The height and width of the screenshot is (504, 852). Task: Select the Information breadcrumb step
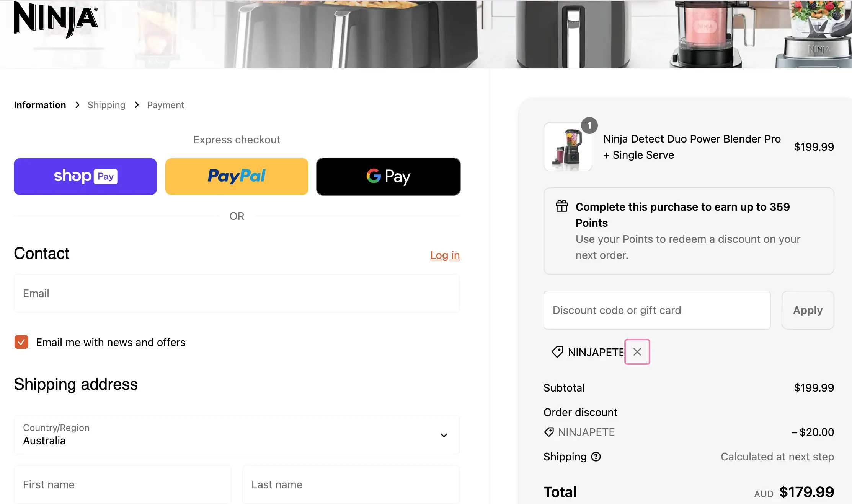40,105
